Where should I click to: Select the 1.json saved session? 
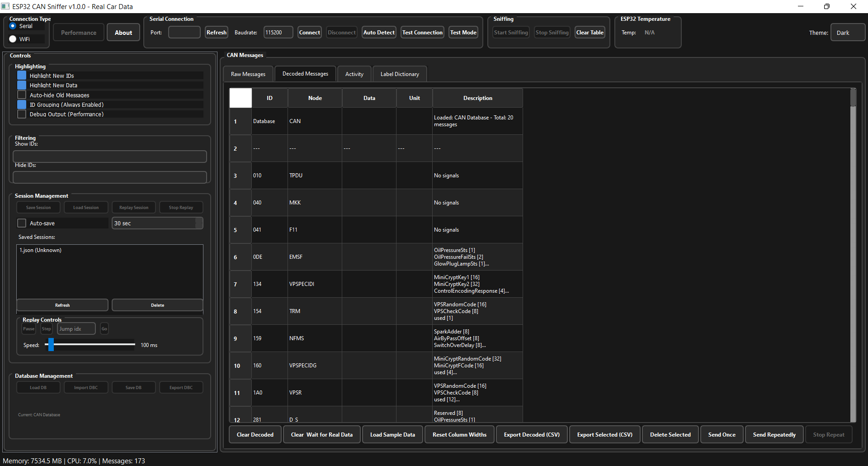pyautogui.click(x=41, y=250)
